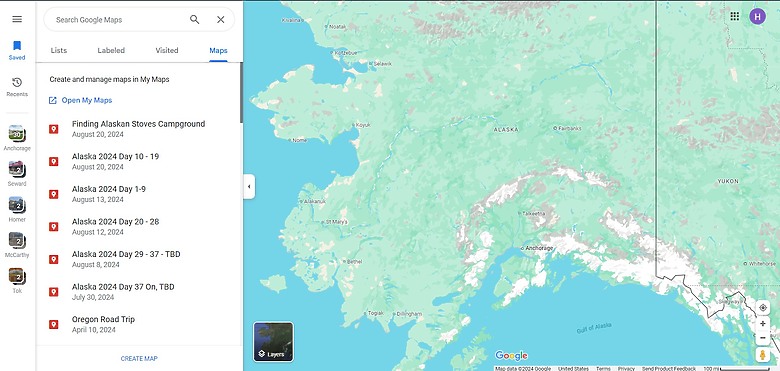This screenshot has width=780, height=371.
Task: Open Alaska 2024 Day 37 On, TBD
Action: (x=138, y=292)
